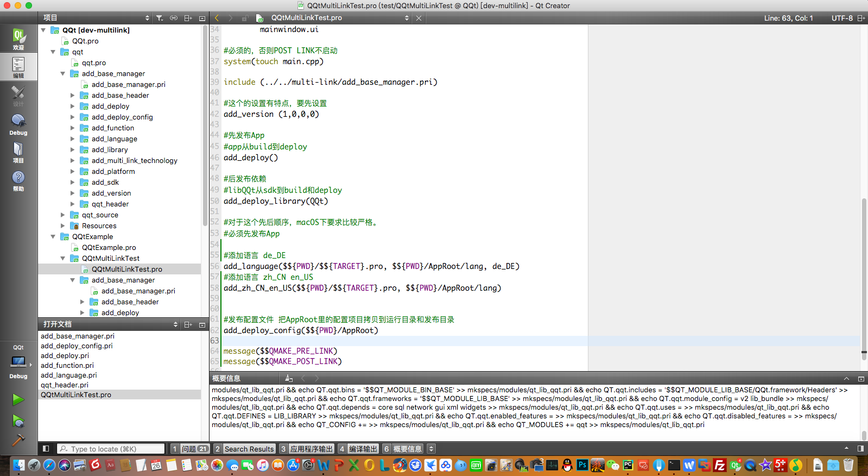
Task: Open the Welcome mode in sidebar
Action: point(18,39)
